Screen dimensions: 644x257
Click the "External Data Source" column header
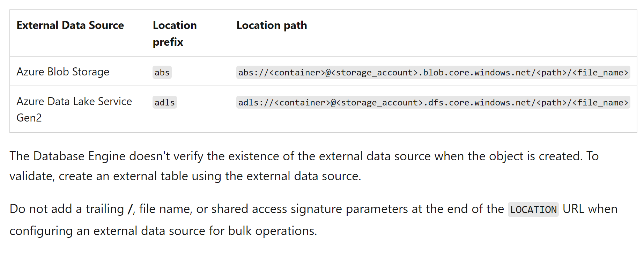click(x=70, y=25)
